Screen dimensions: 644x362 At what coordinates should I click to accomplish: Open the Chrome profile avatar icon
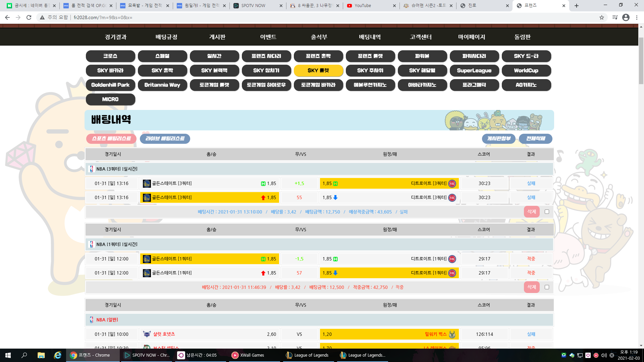tap(626, 17)
